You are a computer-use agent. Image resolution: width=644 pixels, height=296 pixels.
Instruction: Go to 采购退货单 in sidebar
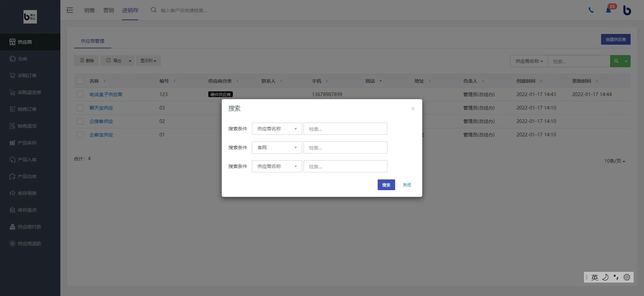coord(30,92)
